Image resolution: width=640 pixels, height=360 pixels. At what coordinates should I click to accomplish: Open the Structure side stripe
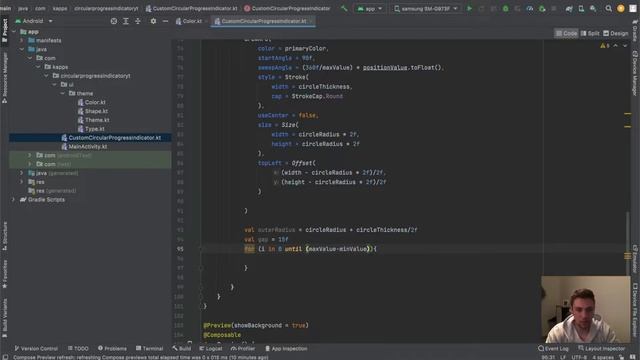coord(4,236)
